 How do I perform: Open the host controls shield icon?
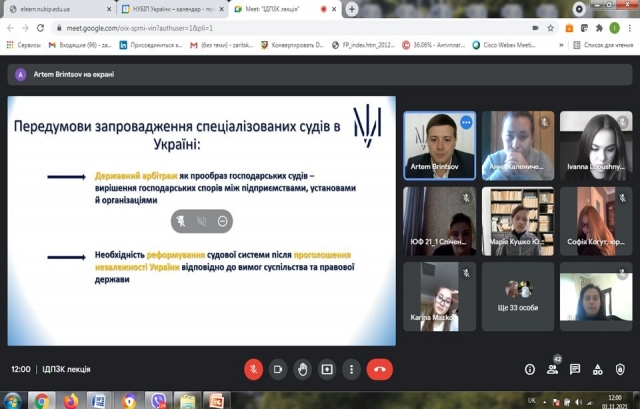[622, 369]
